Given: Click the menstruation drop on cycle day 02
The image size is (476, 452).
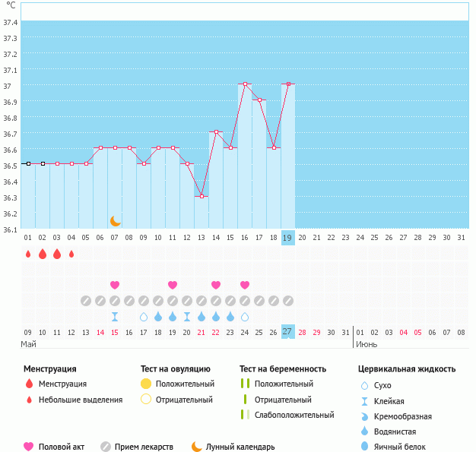Looking at the screenshot, I should click(43, 254).
